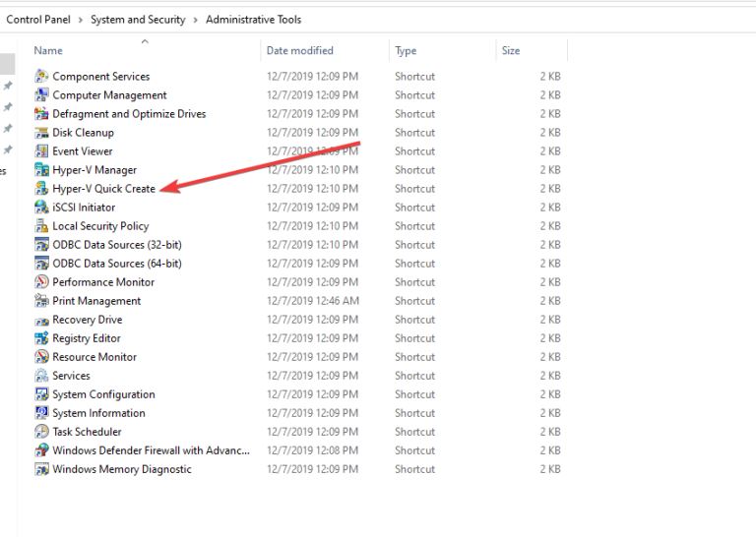Select the Recovery Drive name

pos(88,320)
